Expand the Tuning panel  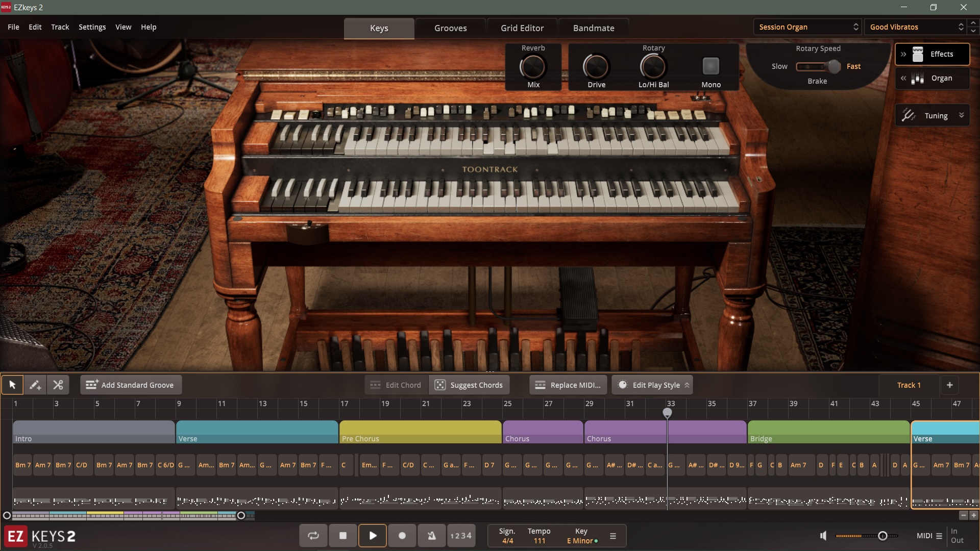point(961,115)
